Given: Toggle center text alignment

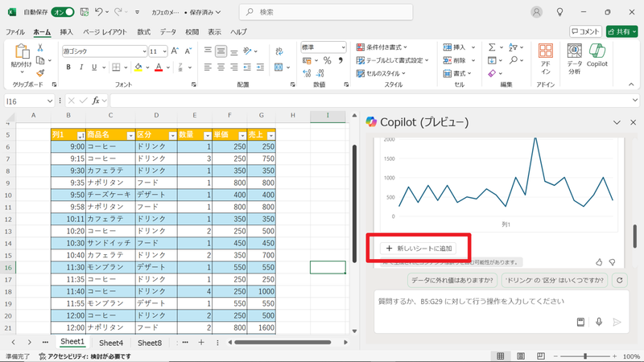Looking at the screenshot, I should pos(221,68).
